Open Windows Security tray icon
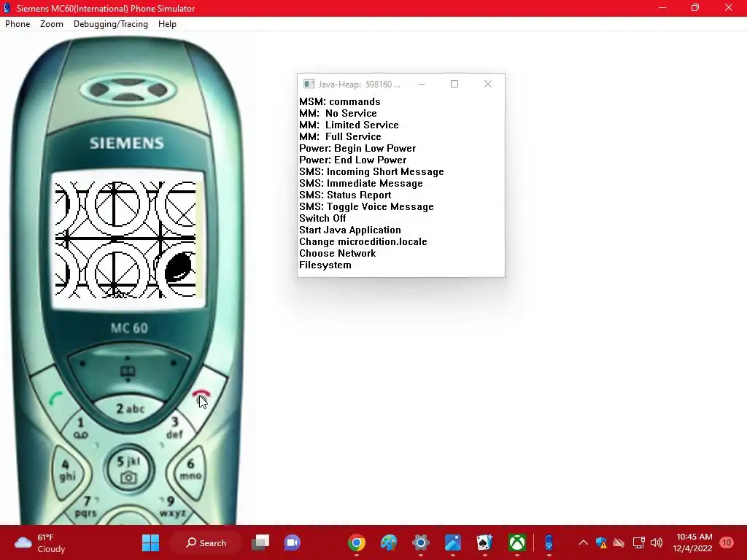Viewport: 747px width, 560px height. 601,542
